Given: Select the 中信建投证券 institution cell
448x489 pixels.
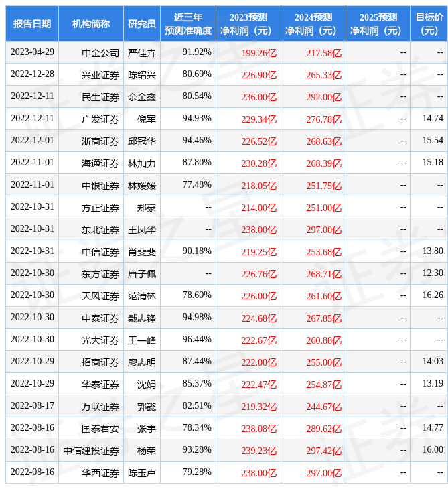Looking at the screenshot, I should pos(91,451).
